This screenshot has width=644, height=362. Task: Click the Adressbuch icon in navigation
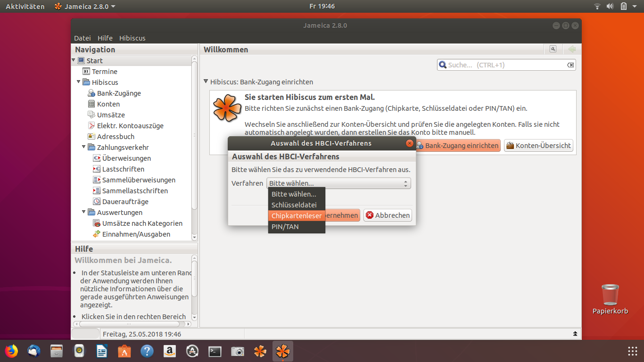click(91, 137)
